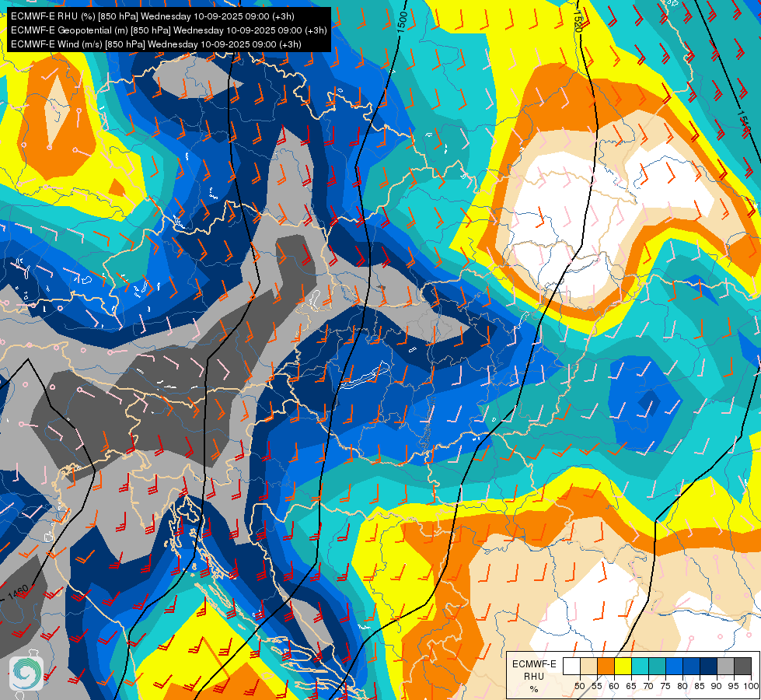Click the swirl logo icon in the corner

pyautogui.click(x=26, y=674)
